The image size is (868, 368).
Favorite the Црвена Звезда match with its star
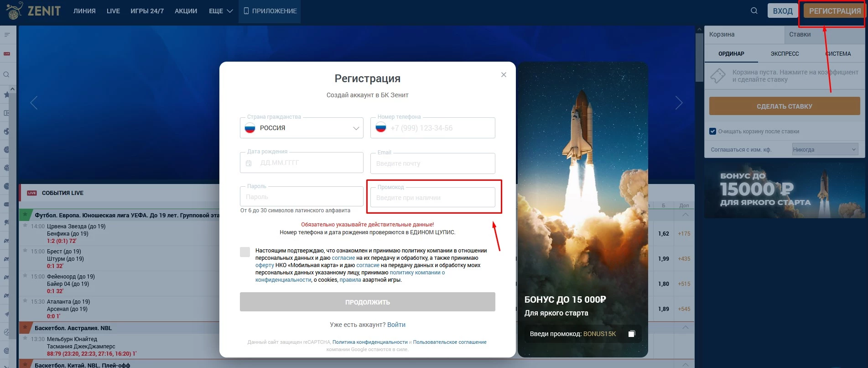click(25, 226)
